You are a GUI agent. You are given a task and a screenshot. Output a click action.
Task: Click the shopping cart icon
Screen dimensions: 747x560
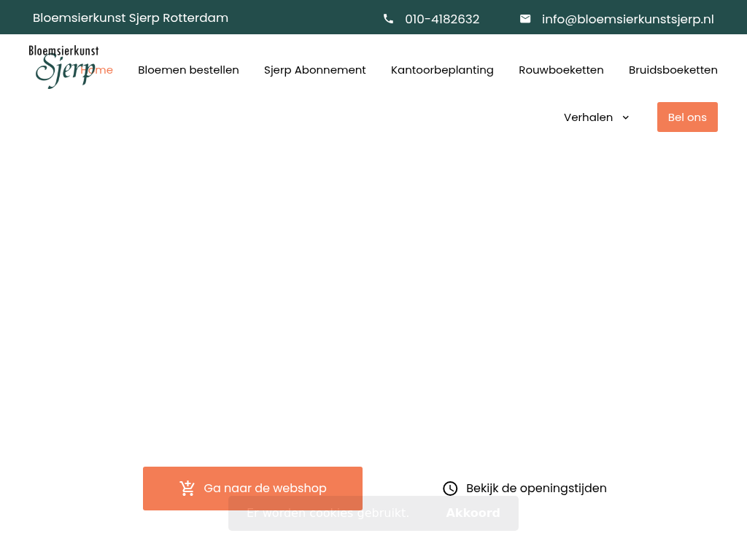point(187,489)
